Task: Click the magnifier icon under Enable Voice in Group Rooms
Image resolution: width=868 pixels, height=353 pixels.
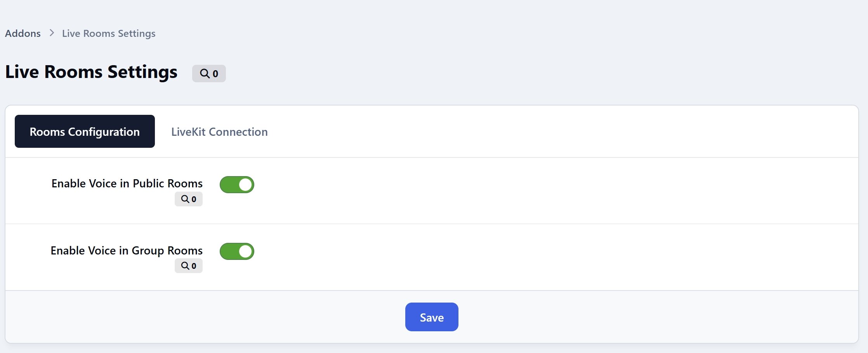Action: (x=186, y=266)
